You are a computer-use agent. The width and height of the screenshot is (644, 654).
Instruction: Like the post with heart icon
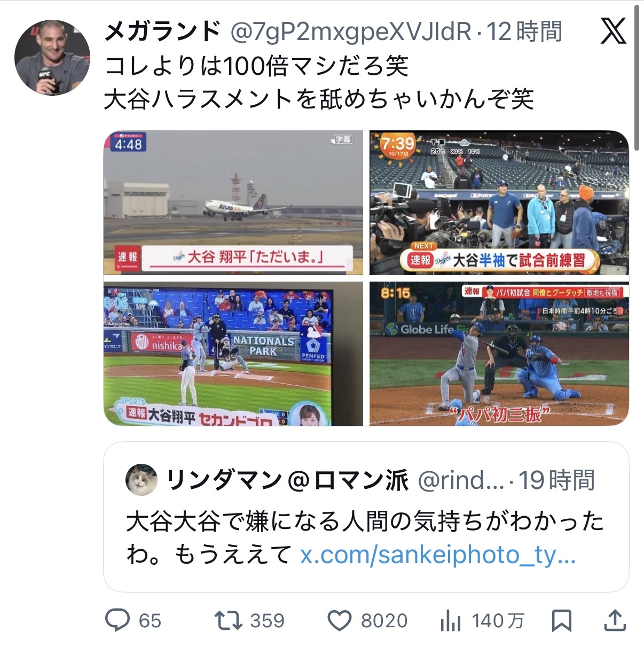[339, 621]
